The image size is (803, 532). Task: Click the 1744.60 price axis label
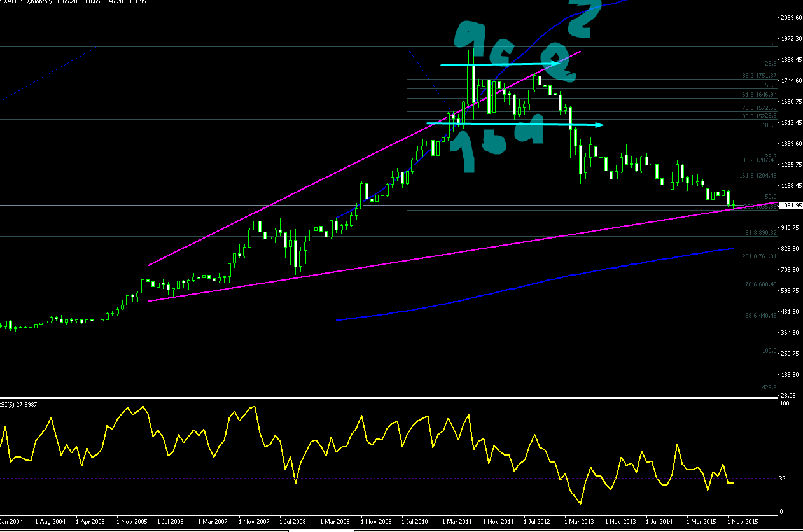coord(792,81)
